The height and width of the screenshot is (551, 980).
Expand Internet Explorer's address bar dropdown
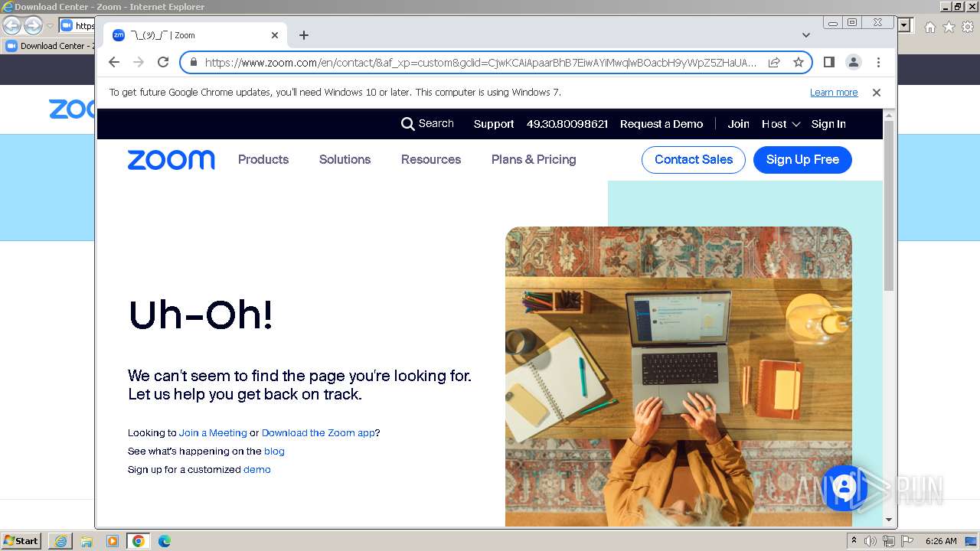coord(903,25)
